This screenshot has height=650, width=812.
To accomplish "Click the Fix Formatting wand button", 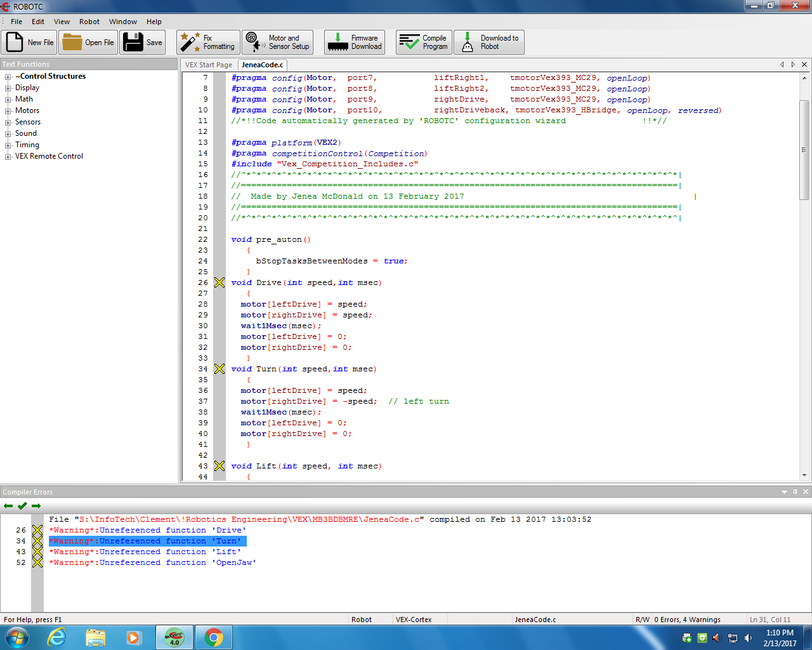I will click(x=208, y=43).
